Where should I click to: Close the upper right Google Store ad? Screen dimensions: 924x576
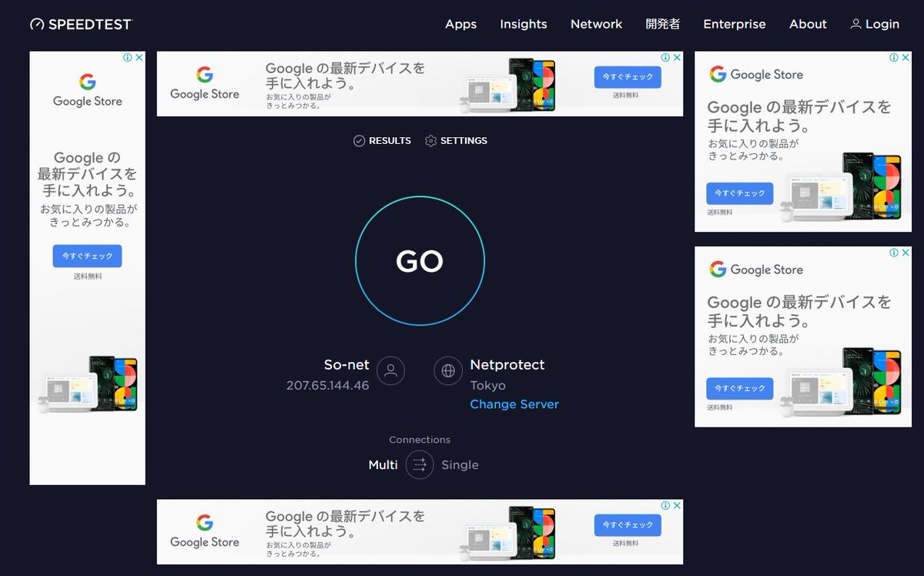pos(906,57)
